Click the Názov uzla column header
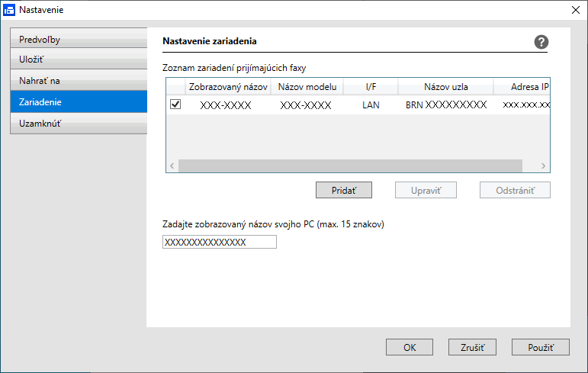This screenshot has height=373, width=588. (x=445, y=86)
